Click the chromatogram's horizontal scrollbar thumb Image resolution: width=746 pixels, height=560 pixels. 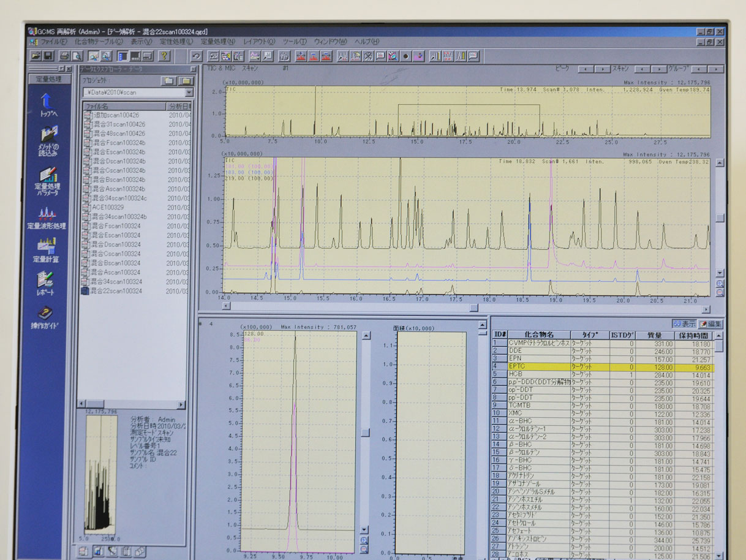[473, 308]
